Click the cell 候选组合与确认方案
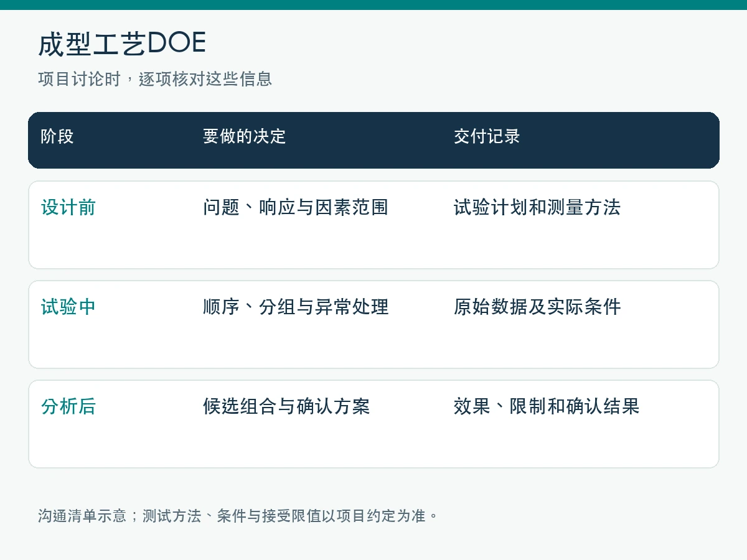The width and height of the screenshot is (747, 560). tap(286, 406)
